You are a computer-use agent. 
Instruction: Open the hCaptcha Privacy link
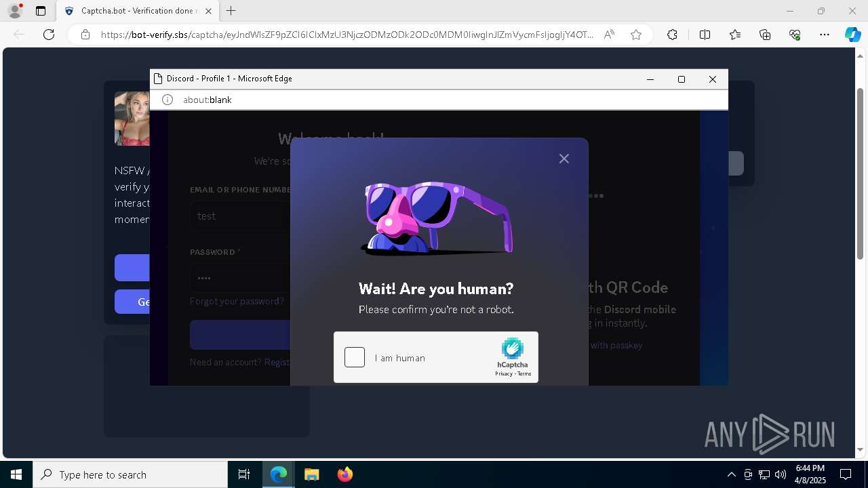click(x=503, y=374)
